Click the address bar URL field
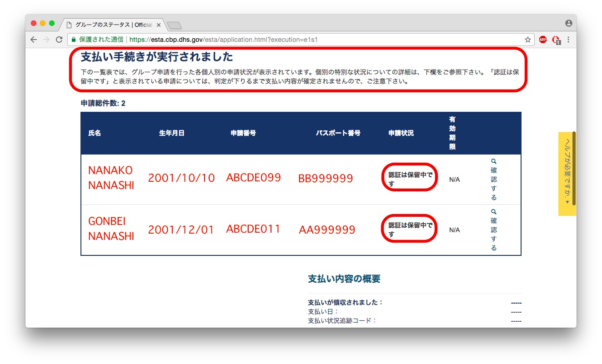 click(301, 40)
